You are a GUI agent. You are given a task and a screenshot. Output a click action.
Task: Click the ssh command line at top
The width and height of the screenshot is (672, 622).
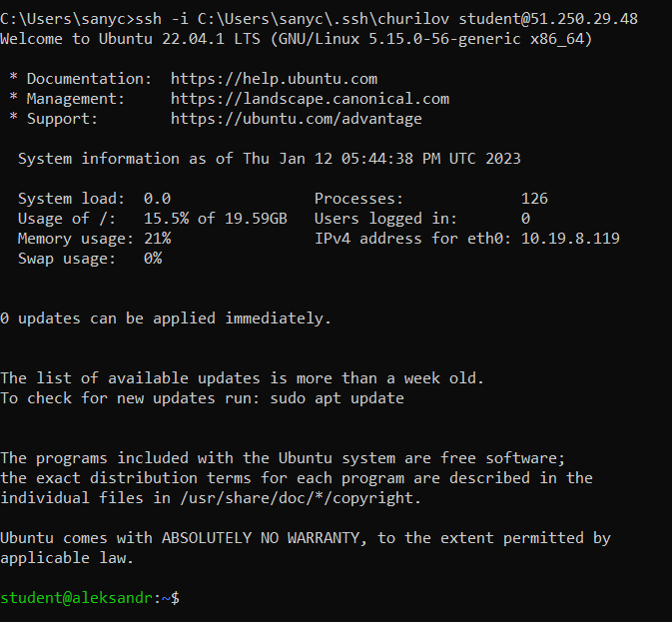point(319,19)
